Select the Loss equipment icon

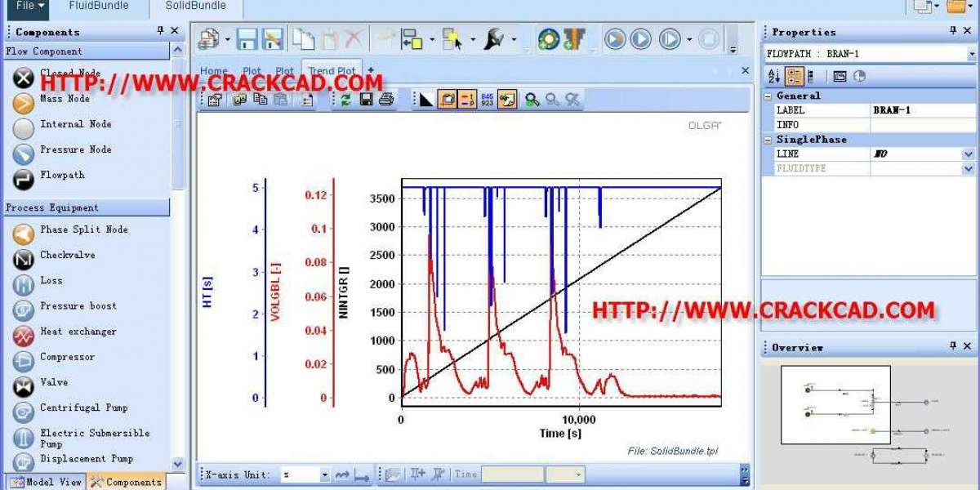coord(24,285)
